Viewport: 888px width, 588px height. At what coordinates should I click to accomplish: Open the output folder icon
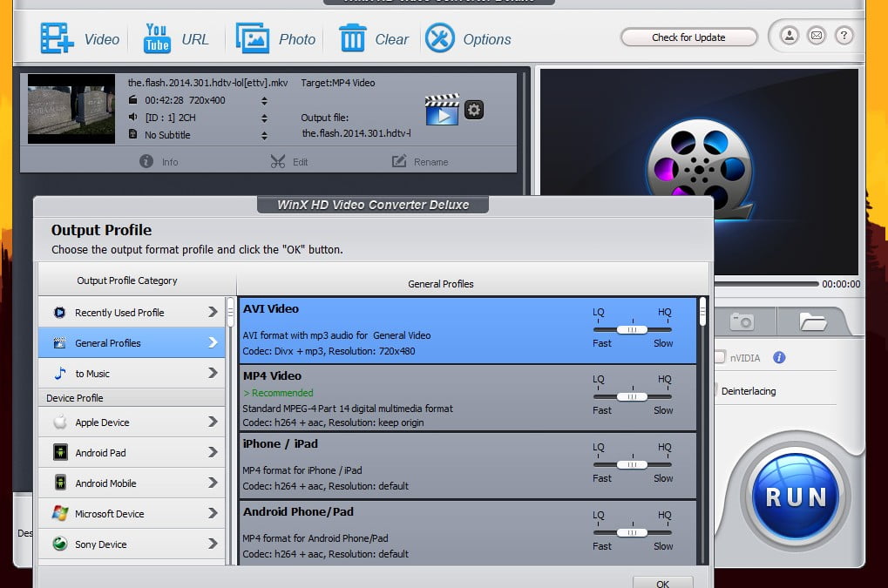[x=812, y=321]
